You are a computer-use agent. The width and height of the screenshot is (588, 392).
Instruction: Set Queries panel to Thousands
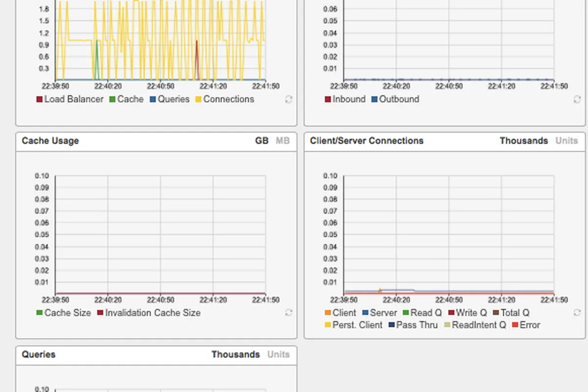coord(236,354)
